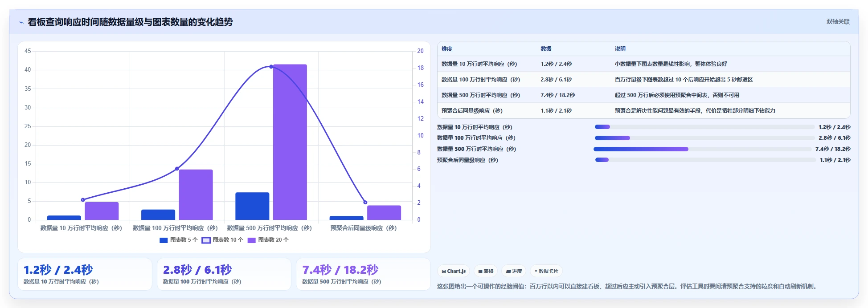
Task: Click table cell 7.4秒 / 18.2秒
Action: pyautogui.click(x=558, y=95)
